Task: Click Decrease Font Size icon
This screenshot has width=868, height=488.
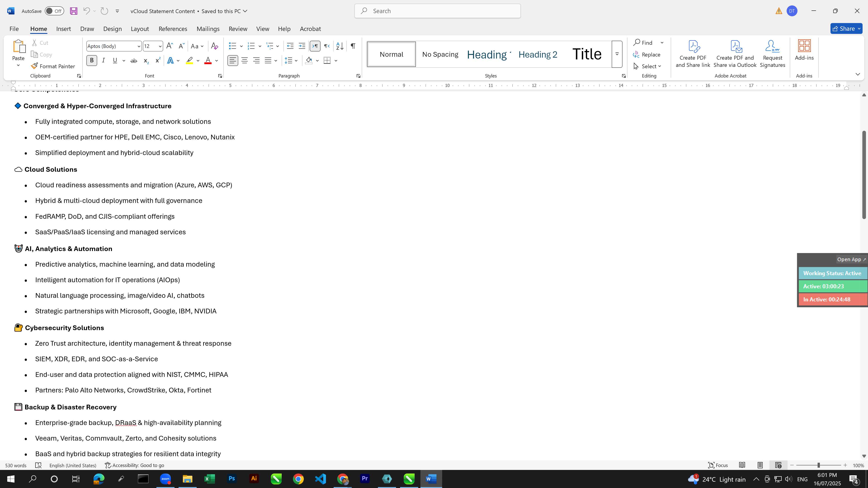Action: [x=181, y=46]
